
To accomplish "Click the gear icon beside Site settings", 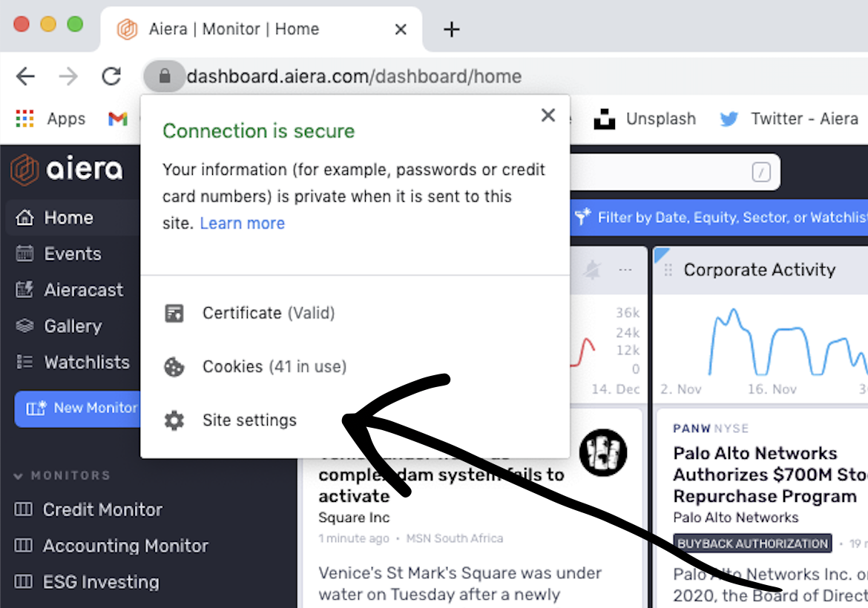I will tap(174, 420).
